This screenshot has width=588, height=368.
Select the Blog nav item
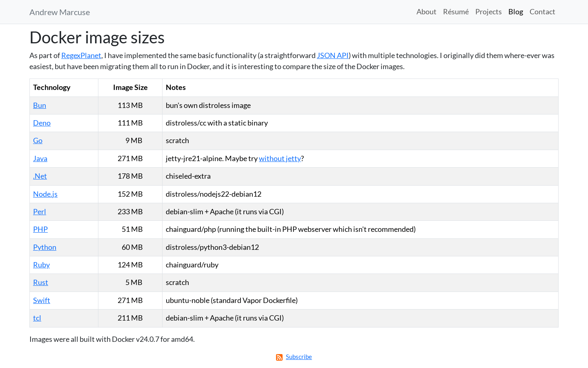(x=516, y=12)
